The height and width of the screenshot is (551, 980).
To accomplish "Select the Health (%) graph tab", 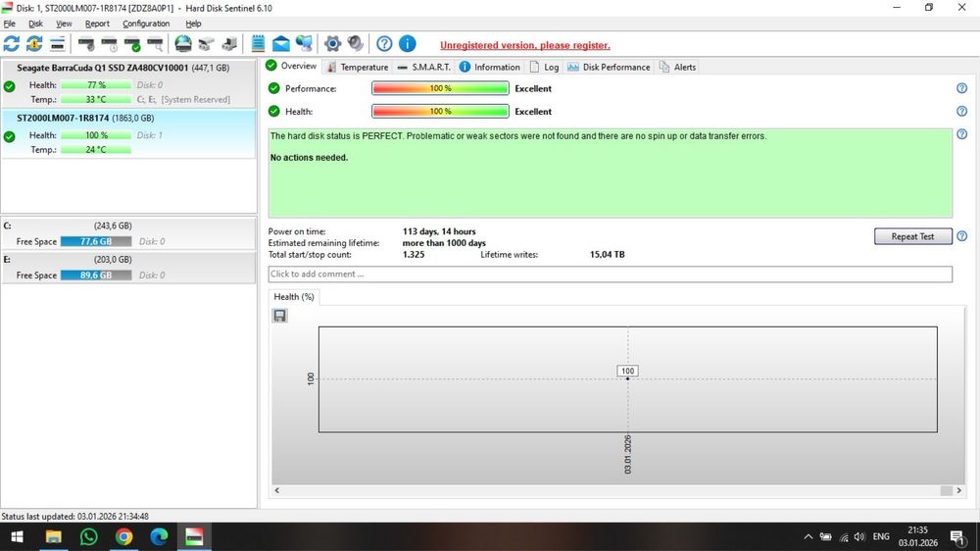I will 294,297.
